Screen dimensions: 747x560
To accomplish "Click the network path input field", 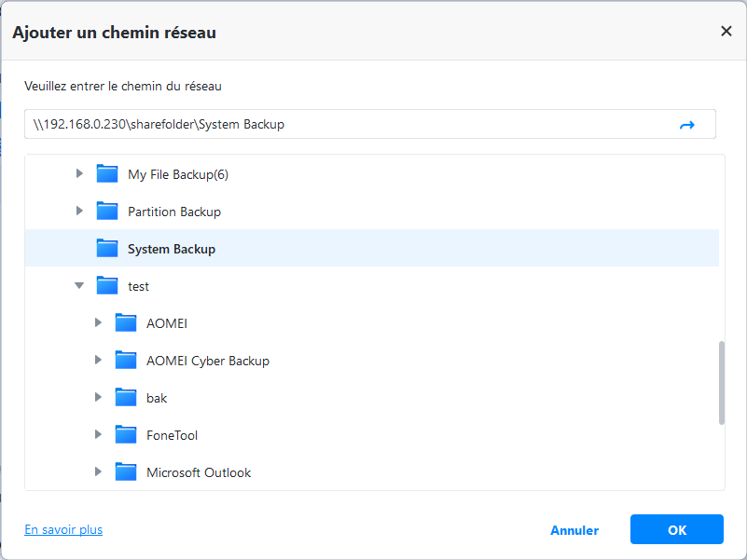I will (x=369, y=124).
